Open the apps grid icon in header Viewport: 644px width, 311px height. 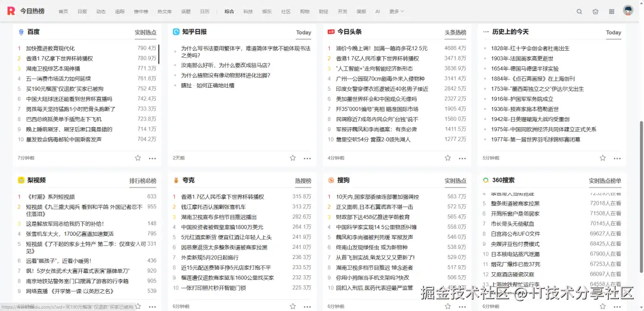point(612,11)
